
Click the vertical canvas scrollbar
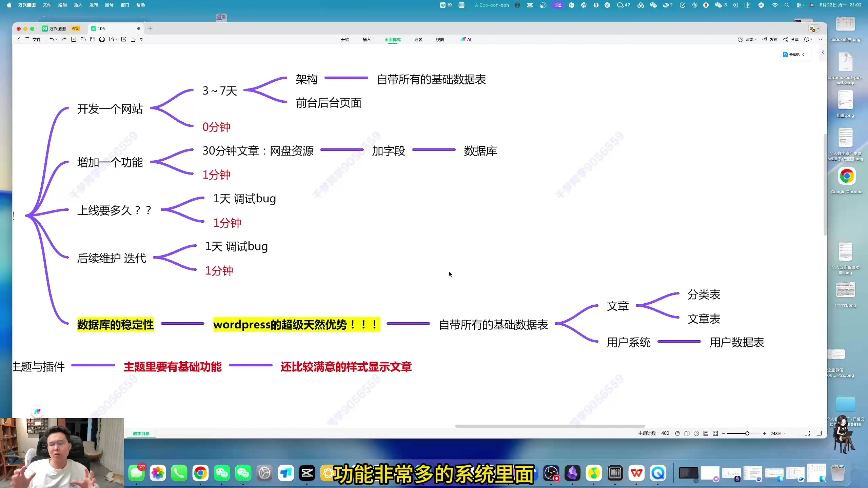(x=825, y=185)
